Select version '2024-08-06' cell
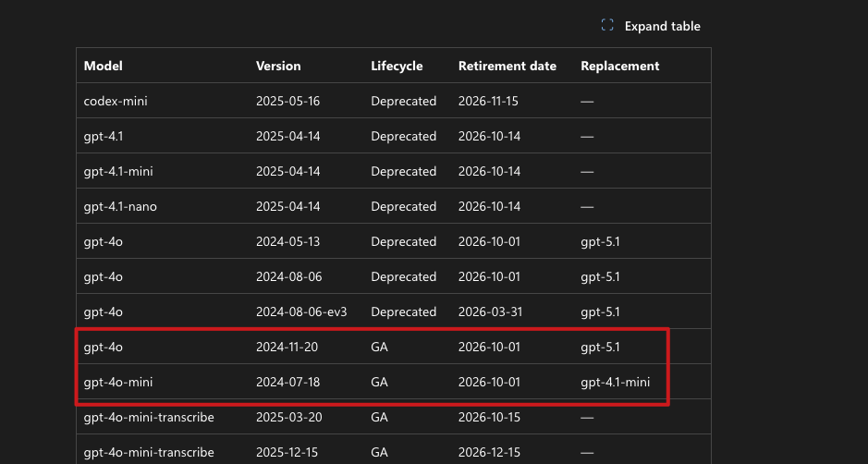868x464 pixels. click(x=289, y=277)
